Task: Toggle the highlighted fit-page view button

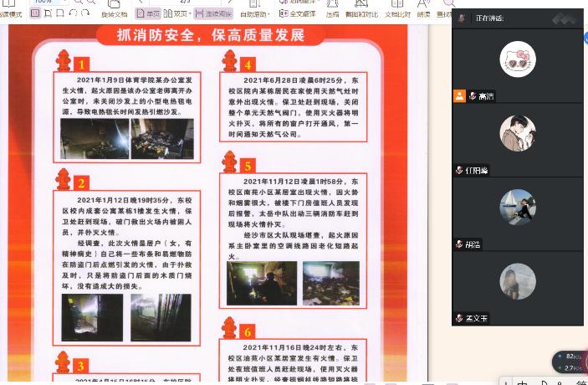Action: point(35,13)
